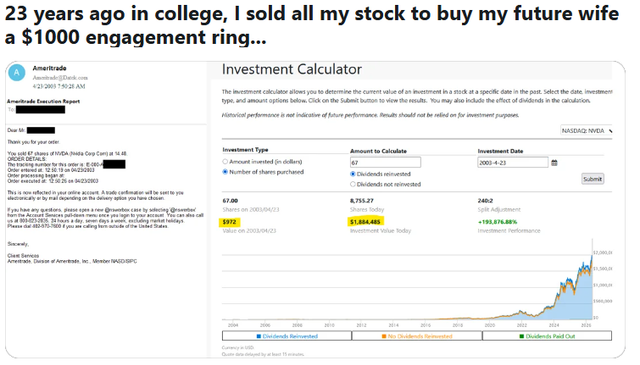Click the blue Dividends Reinvested legend square
This screenshot has width=640, height=365.
[259, 336]
